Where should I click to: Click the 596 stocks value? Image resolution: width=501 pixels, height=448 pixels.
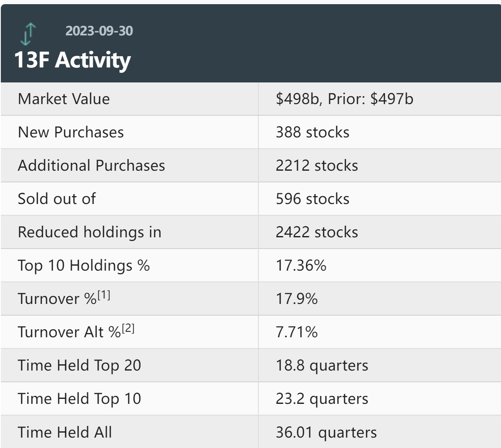312,199
